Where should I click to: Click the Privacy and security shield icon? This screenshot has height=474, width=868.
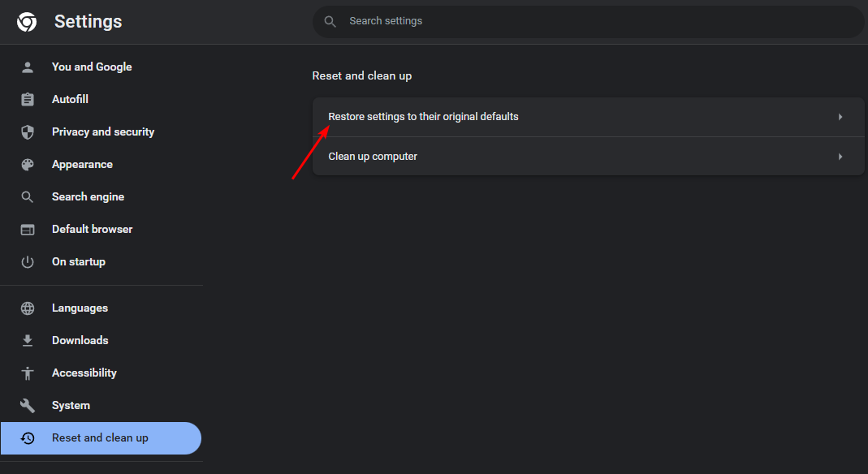[x=28, y=132]
